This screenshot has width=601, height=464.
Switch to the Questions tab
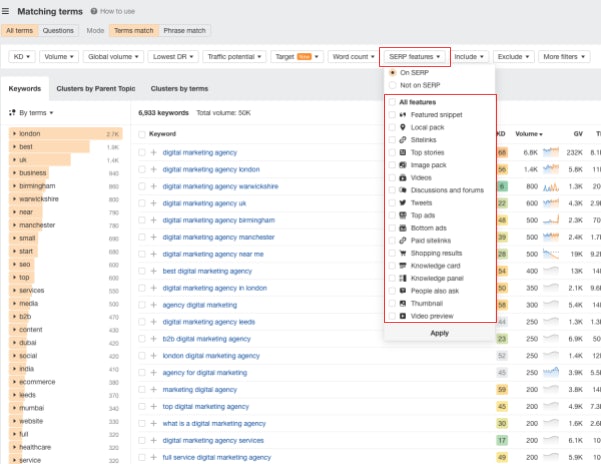[58, 31]
